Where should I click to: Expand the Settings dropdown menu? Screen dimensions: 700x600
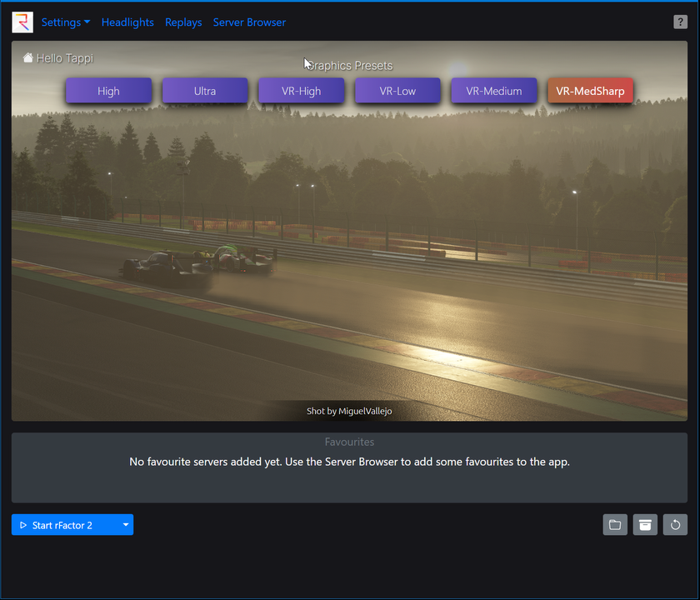pyautogui.click(x=66, y=22)
